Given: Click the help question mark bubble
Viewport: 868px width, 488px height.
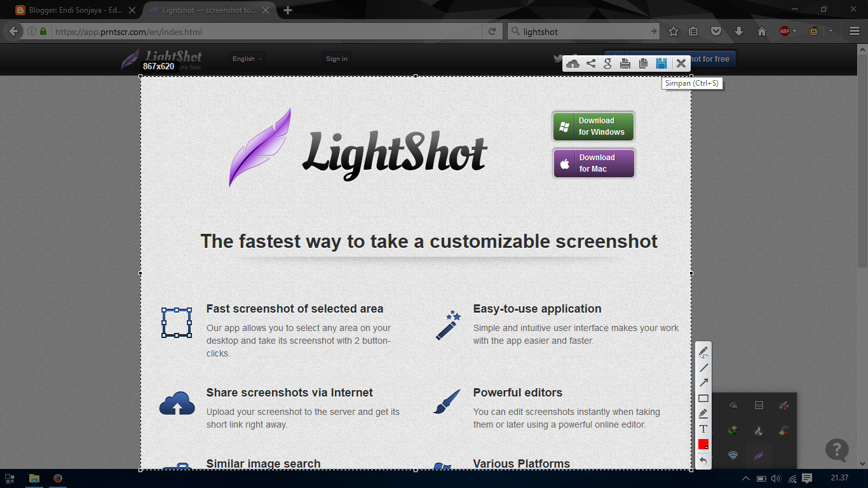Looking at the screenshot, I should coord(837,450).
